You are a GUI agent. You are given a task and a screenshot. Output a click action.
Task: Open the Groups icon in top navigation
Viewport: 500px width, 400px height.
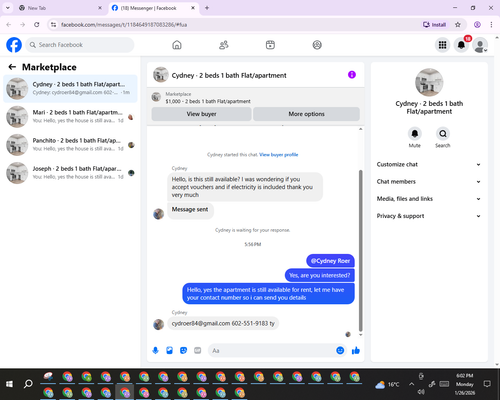(x=317, y=45)
